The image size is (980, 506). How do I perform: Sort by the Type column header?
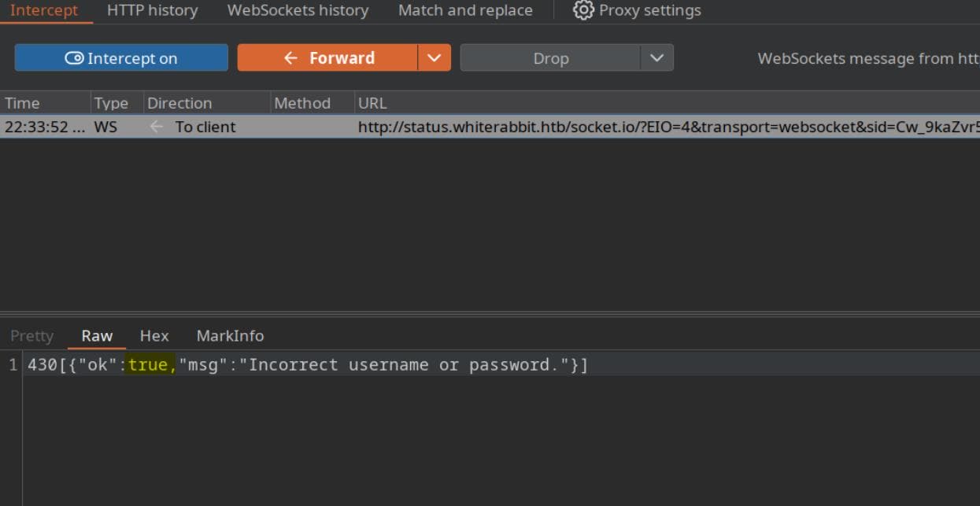pos(111,103)
